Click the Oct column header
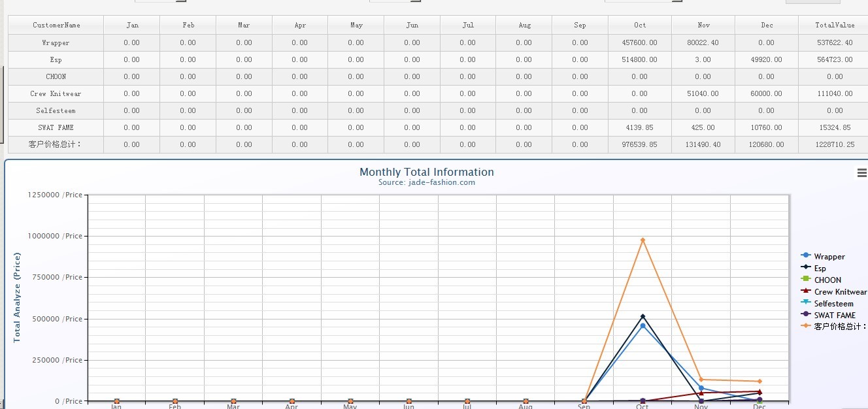868x409 pixels. tap(639, 25)
